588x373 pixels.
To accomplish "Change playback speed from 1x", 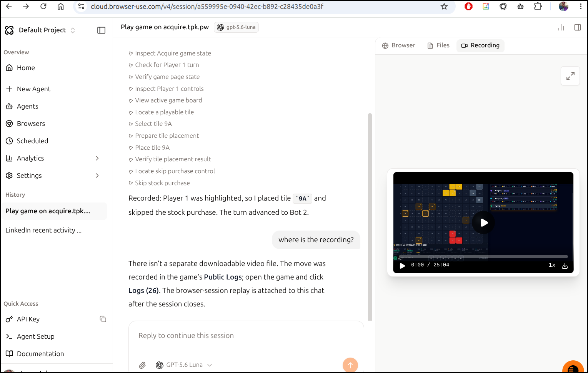I will (x=552, y=265).
